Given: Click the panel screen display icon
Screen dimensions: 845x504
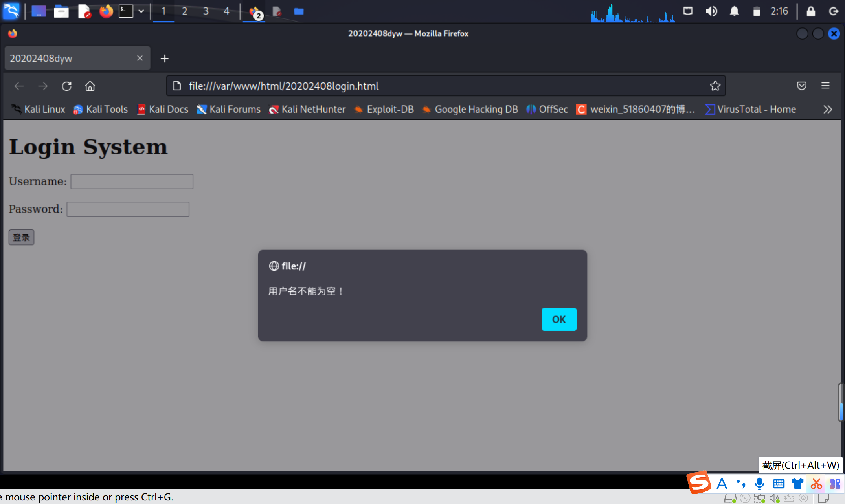Looking at the screenshot, I should (x=688, y=11).
